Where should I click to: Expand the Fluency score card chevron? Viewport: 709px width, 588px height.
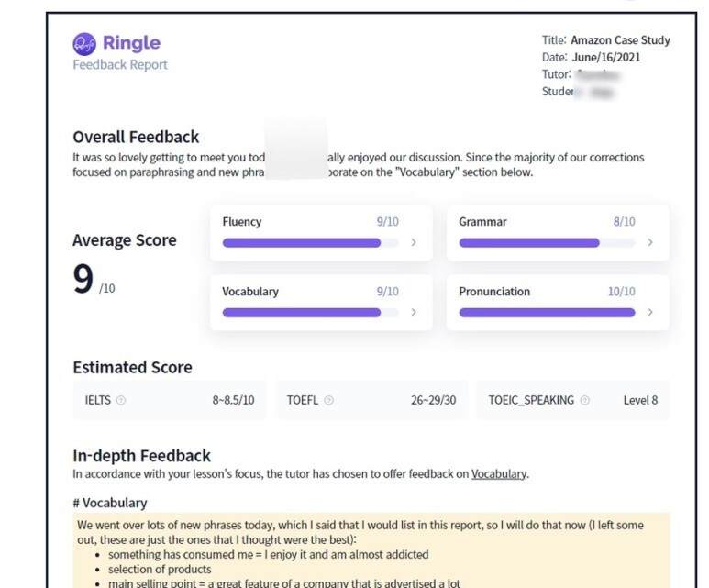[414, 242]
